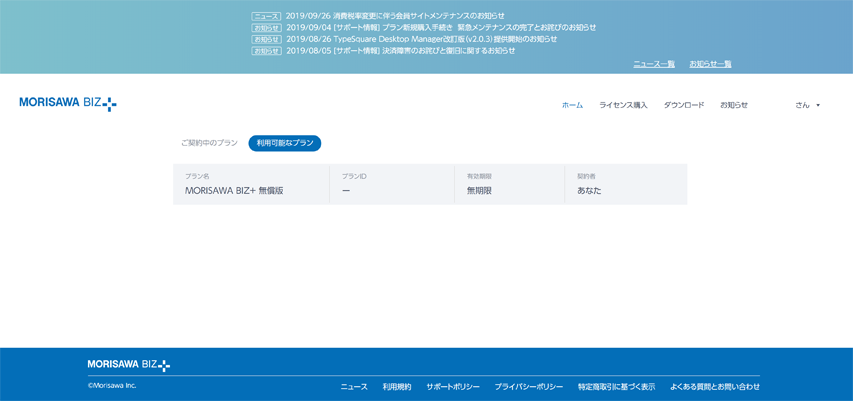The height and width of the screenshot is (401, 853).
Task: Click the ©Morisawa Inc. copyright text
Action: (112, 385)
